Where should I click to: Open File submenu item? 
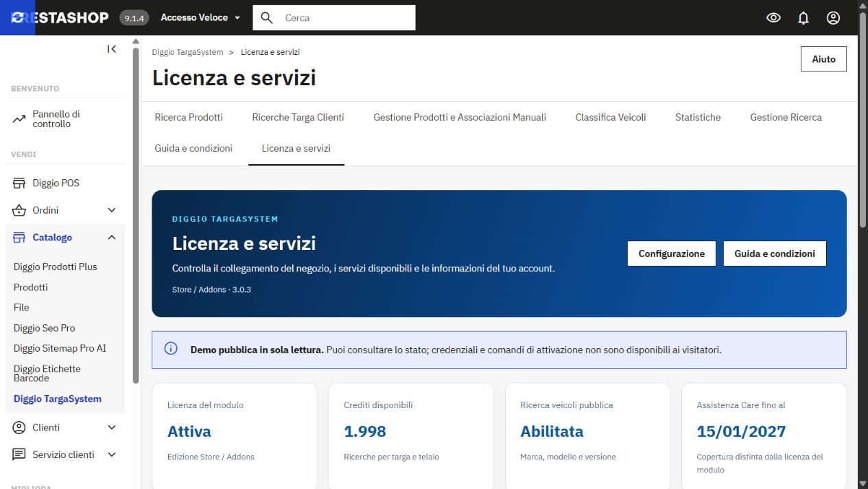21,308
